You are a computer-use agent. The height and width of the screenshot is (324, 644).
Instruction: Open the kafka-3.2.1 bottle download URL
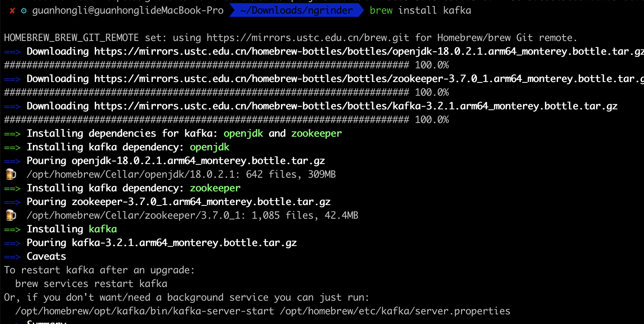[x=356, y=106]
